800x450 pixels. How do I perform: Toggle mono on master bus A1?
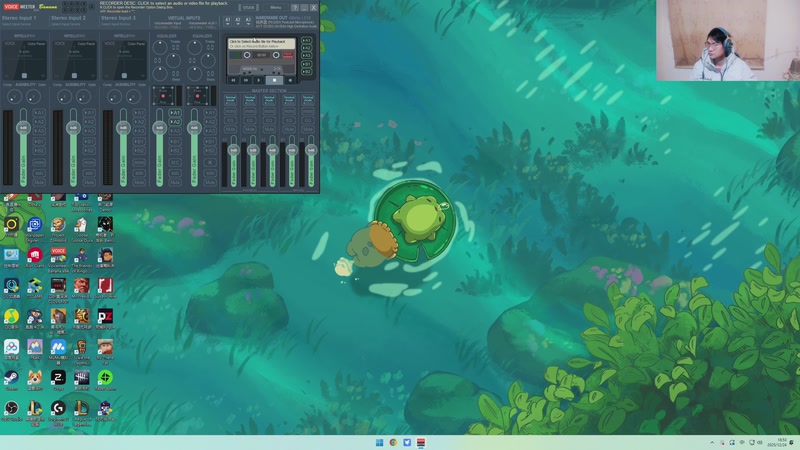[231, 111]
